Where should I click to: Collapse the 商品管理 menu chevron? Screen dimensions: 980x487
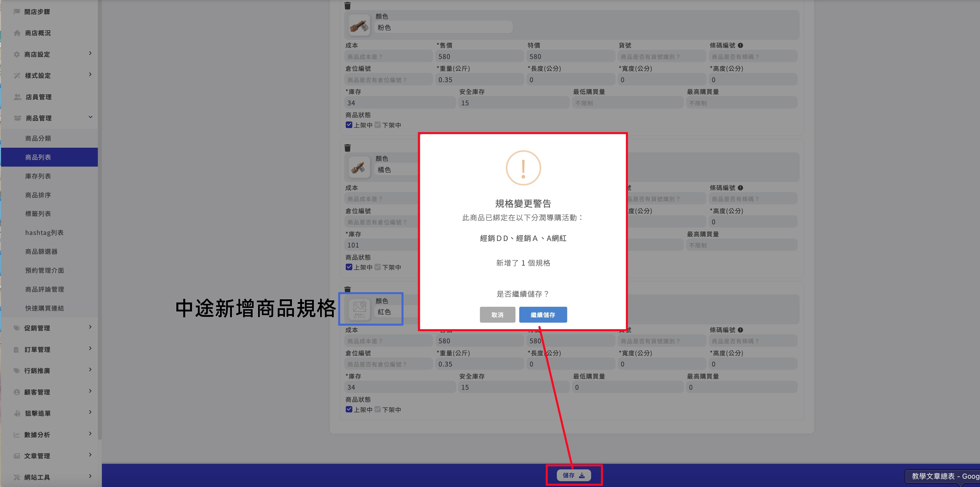pos(90,117)
